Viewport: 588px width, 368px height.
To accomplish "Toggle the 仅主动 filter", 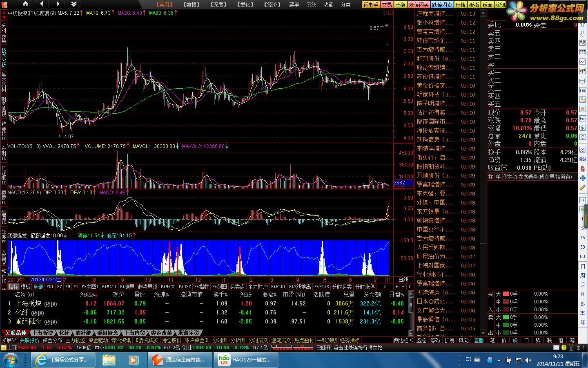I will (510, 177).
